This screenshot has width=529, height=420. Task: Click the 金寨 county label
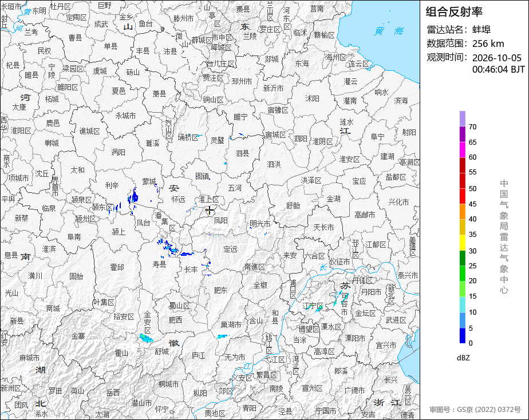pos(78,336)
